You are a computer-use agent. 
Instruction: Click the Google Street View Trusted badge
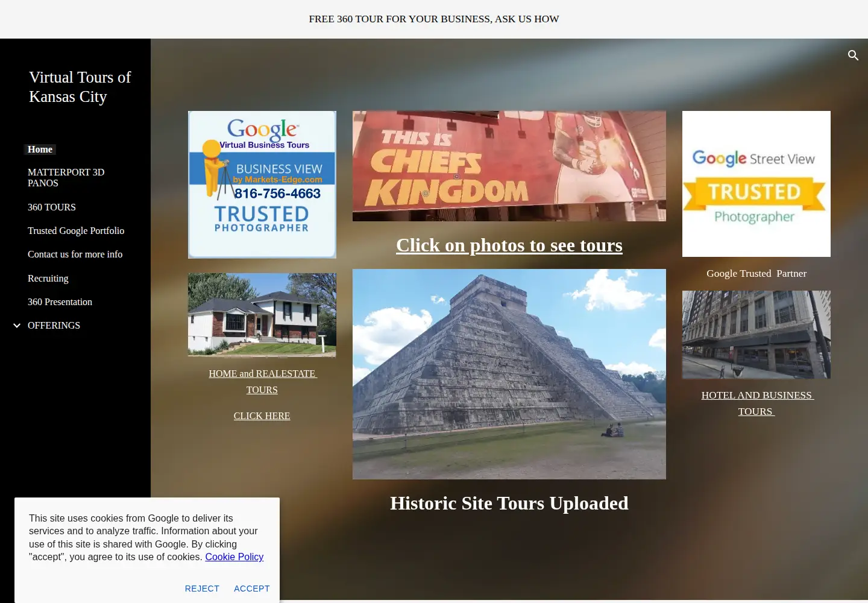(756, 184)
